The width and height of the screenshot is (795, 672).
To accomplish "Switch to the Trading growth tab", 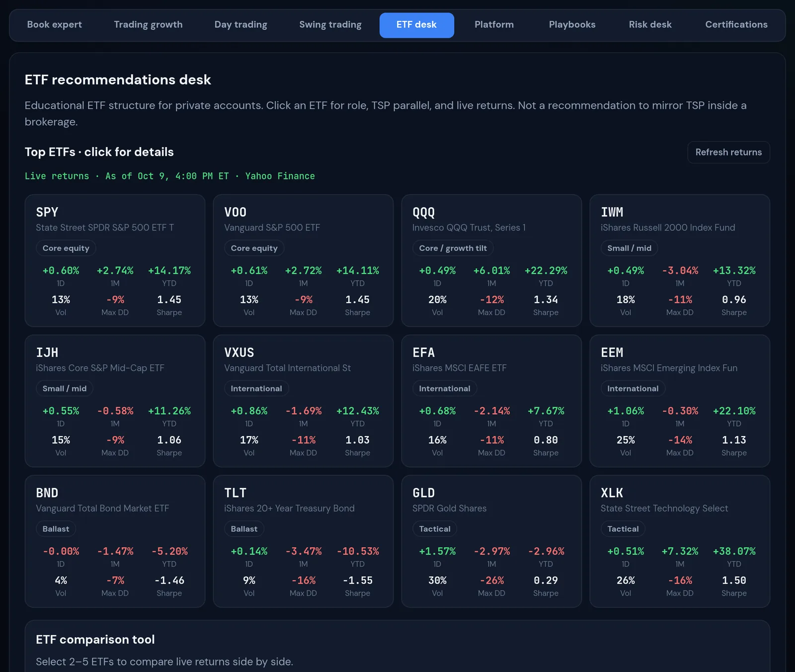I will pyautogui.click(x=148, y=25).
